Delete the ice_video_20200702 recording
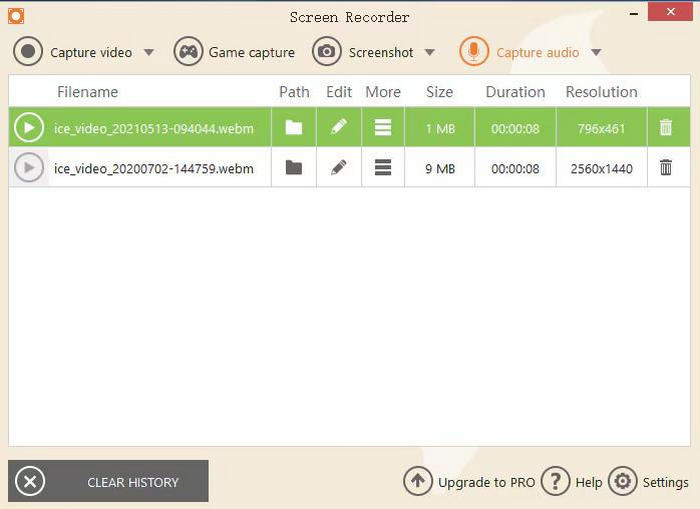700x509 pixels. pos(665,168)
